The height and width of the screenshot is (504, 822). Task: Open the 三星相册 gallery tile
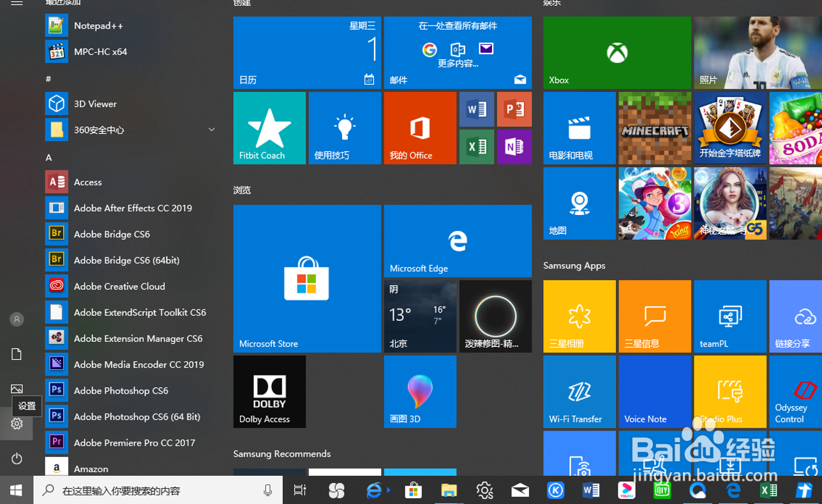[x=579, y=316]
